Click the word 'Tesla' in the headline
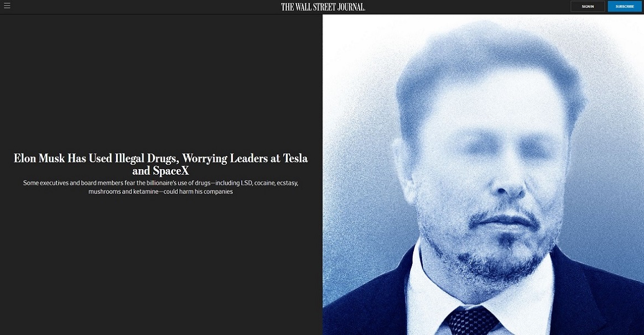The width and height of the screenshot is (644, 335). [x=295, y=158]
